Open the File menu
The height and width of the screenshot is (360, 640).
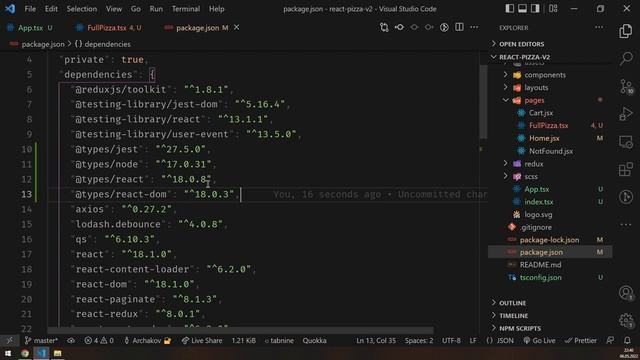pos(30,9)
